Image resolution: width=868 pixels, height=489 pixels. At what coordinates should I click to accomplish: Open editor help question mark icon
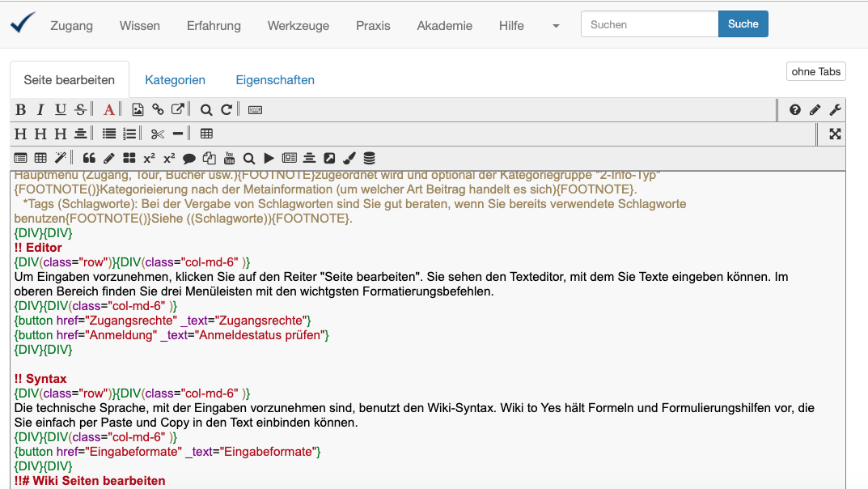[x=795, y=110]
